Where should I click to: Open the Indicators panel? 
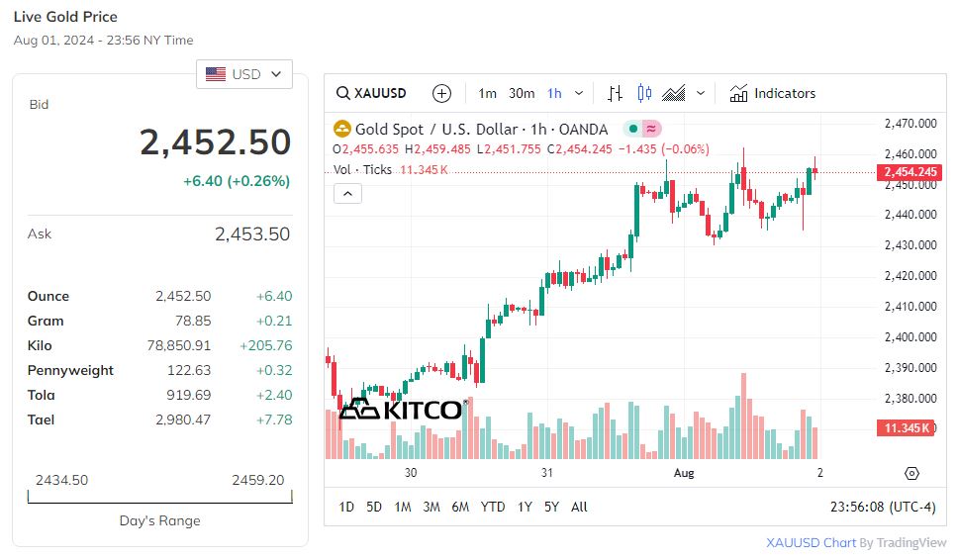click(x=773, y=94)
